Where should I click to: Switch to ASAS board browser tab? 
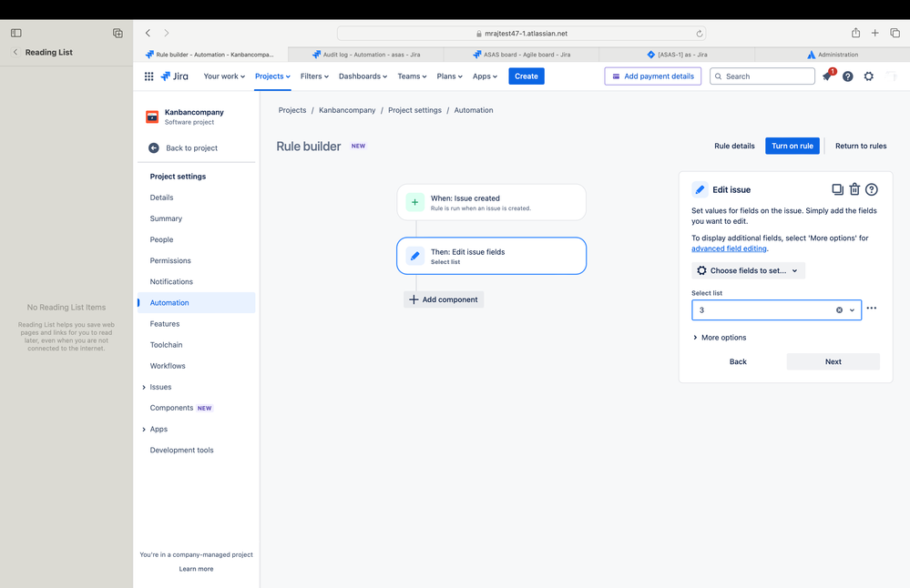(x=521, y=55)
